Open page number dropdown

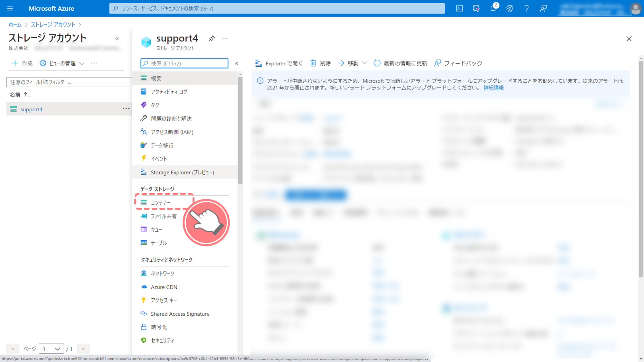pyautogui.click(x=51, y=348)
